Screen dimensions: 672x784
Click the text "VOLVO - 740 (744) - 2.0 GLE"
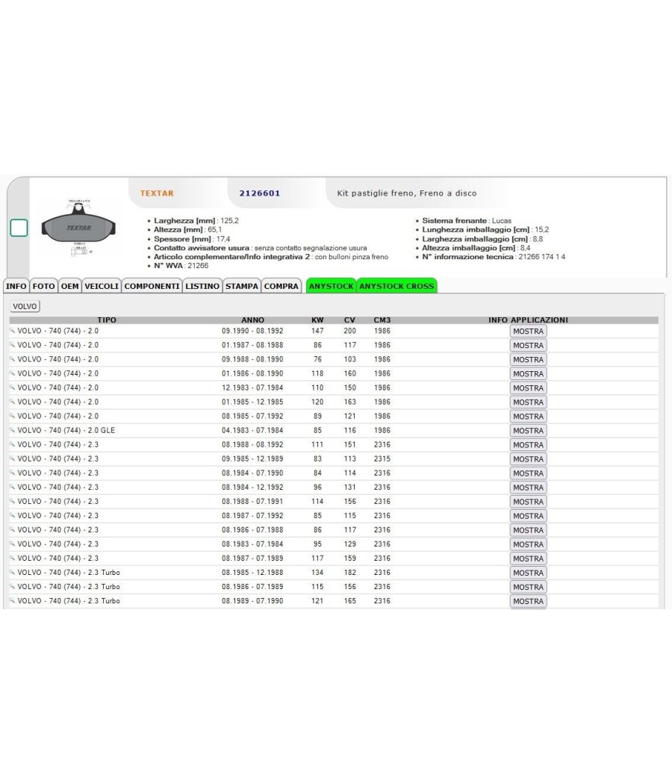66,430
